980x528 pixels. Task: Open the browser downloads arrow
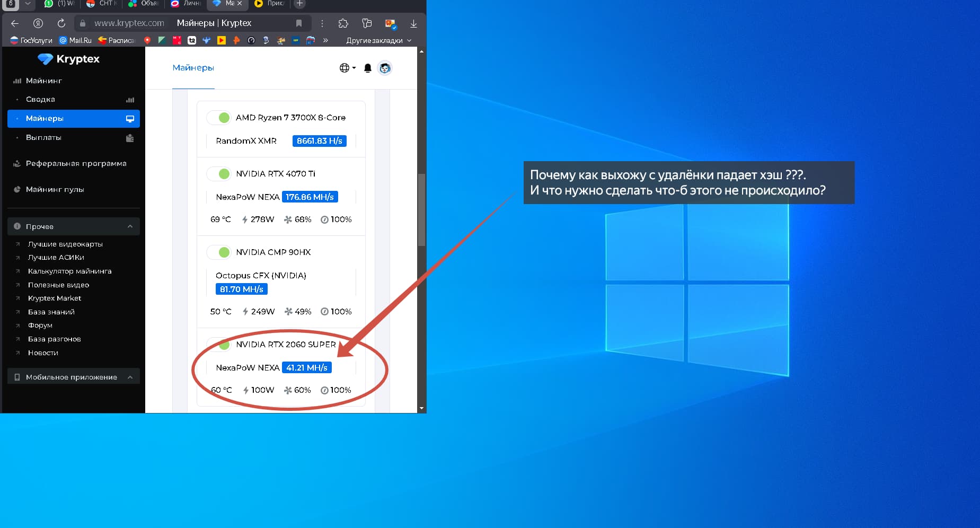413,23
